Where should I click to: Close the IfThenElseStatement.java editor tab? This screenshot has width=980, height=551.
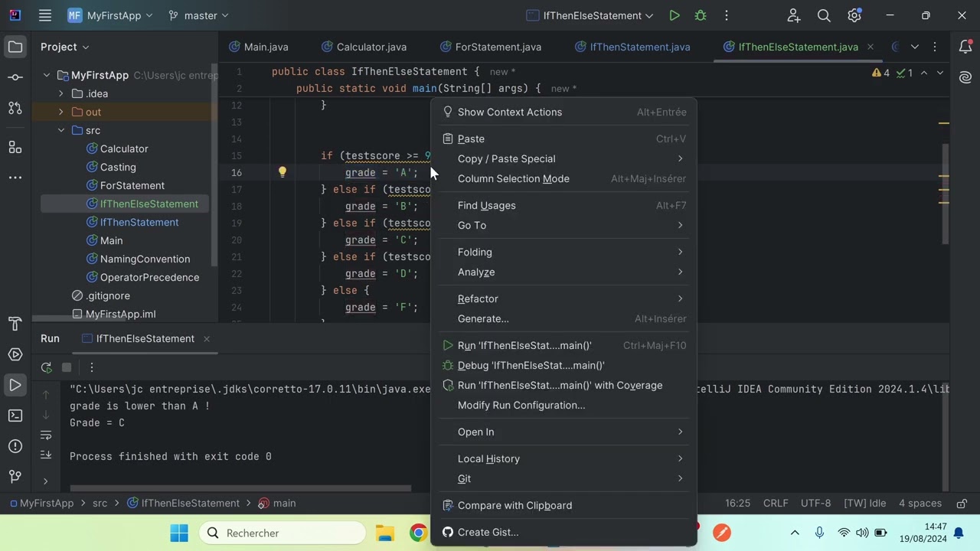(x=870, y=47)
